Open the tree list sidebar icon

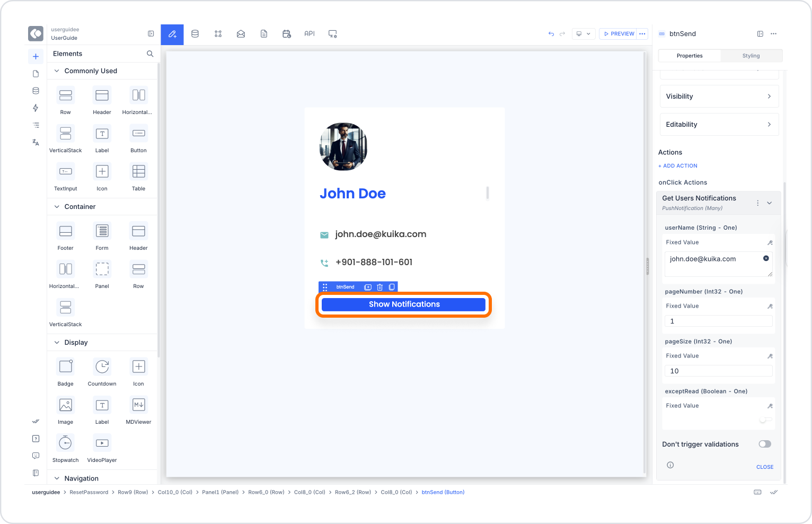[x=36, y=125]
